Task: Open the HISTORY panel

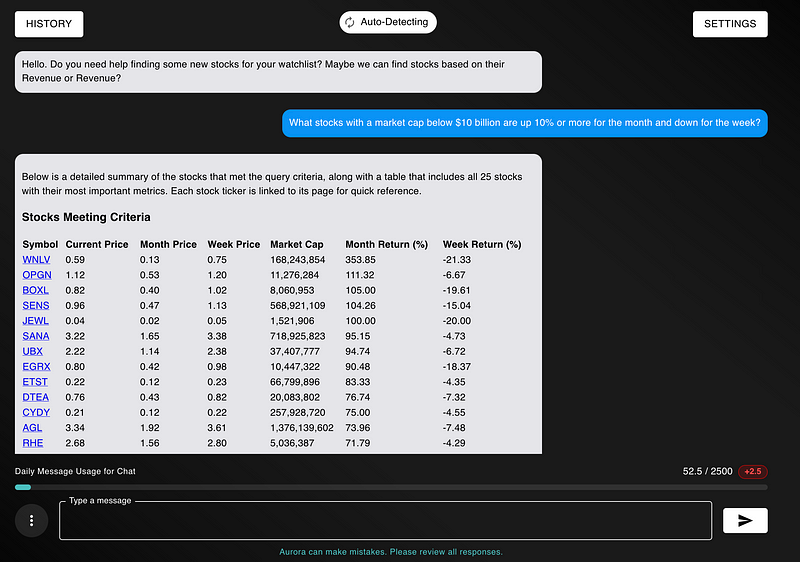Action: (49, 24)
